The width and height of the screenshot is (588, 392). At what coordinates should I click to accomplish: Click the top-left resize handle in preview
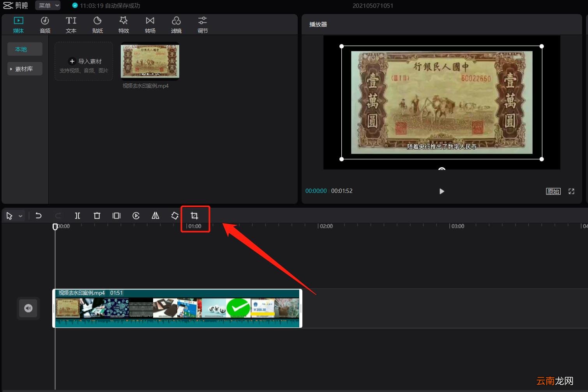[342, 46]
